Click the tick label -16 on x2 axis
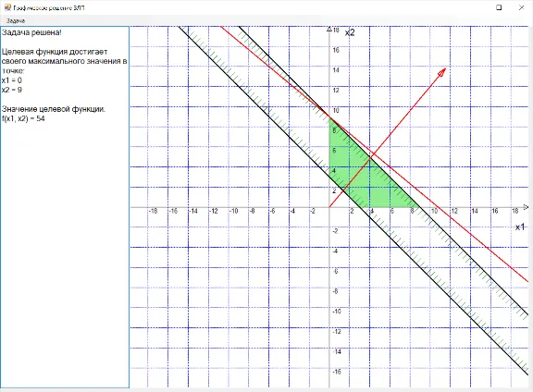Image resolution: width=533 pixels, height=392 pixels. 337,372
